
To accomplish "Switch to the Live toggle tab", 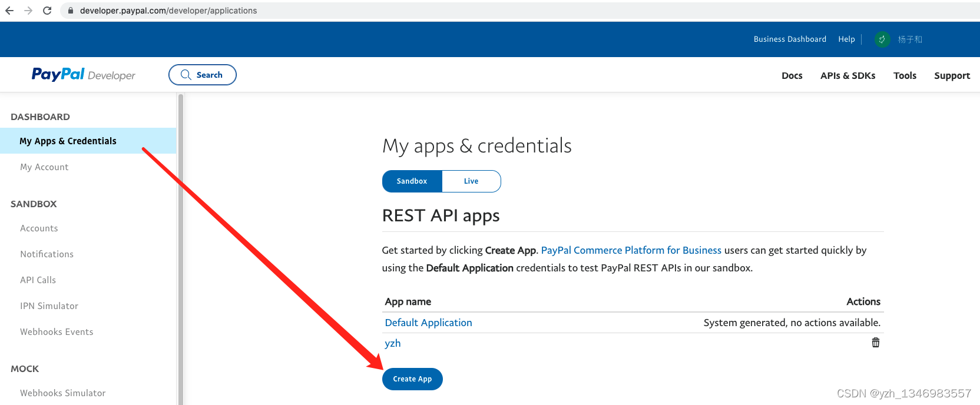I will pos(471,181).
